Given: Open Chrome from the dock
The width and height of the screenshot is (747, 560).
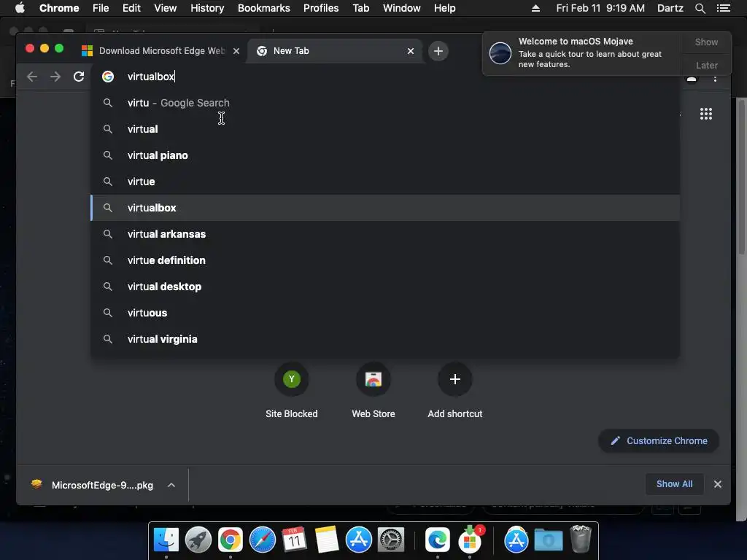Looking at the screenshot, I should 230,540.
